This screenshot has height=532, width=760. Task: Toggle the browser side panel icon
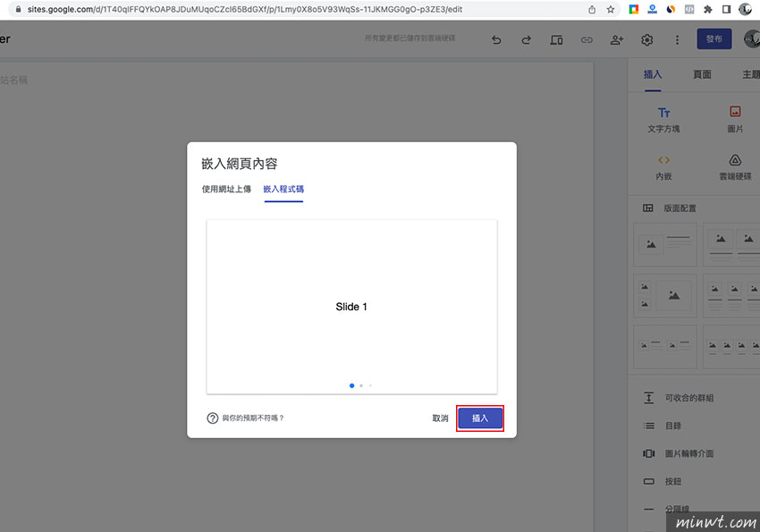pyautogui.click(x=726, y=9)
